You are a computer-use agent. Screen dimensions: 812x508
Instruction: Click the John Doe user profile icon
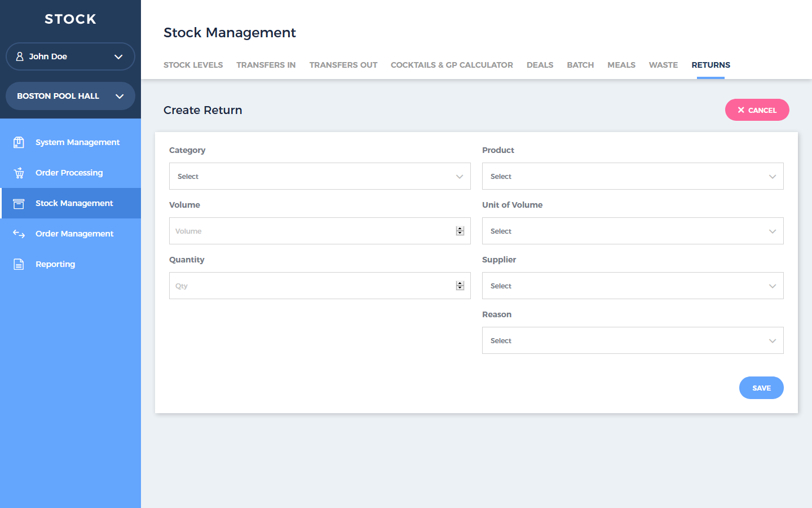20,56
